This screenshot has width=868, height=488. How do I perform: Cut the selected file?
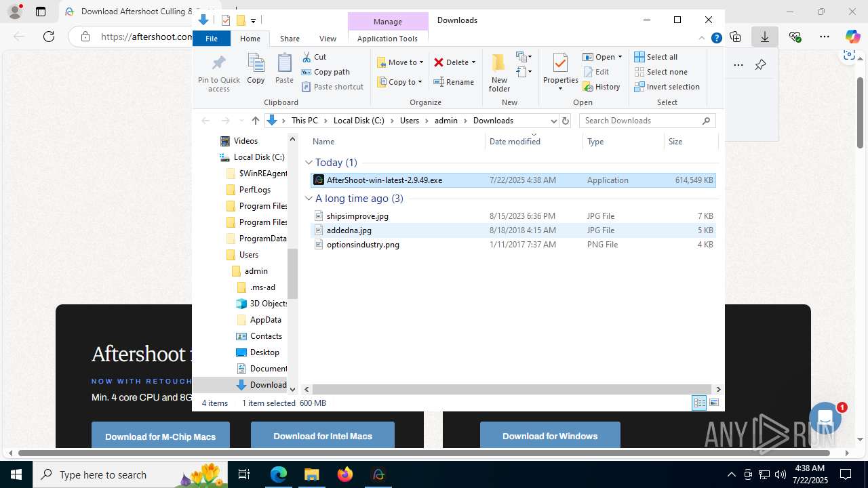pos(314,57)
